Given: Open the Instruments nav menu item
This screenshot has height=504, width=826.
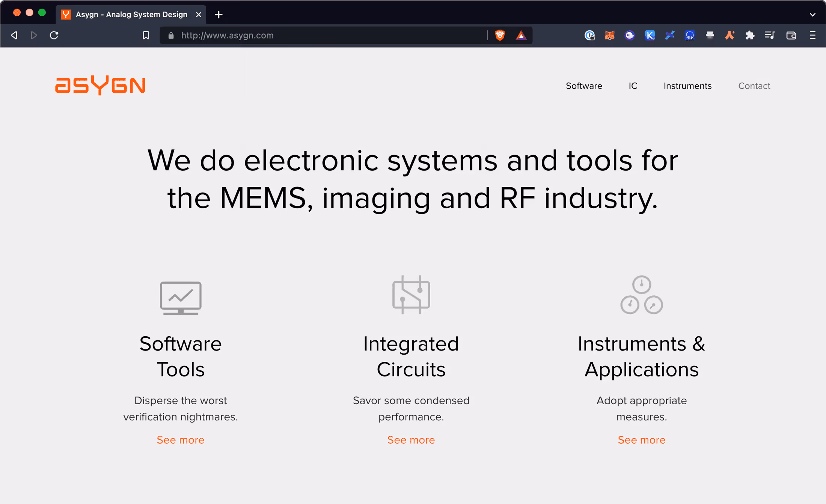Looking at the screenshot, I should tap(687, 86).
